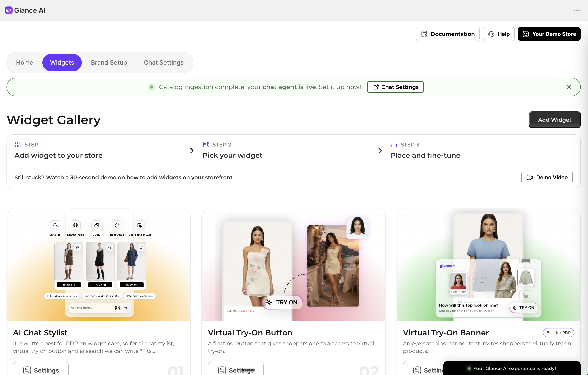This screenshot has width=588, height=375.
Task: Click the Ask me here input field
Action: click(100, 308)
